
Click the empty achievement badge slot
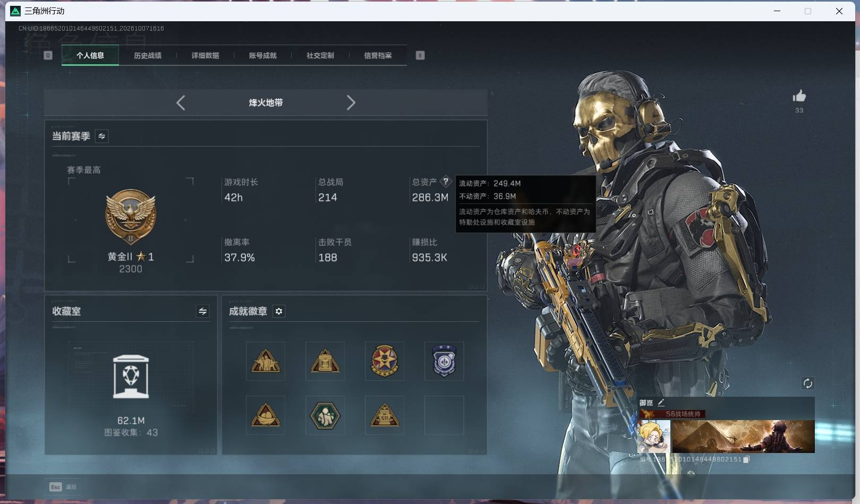tap(444, 415)
